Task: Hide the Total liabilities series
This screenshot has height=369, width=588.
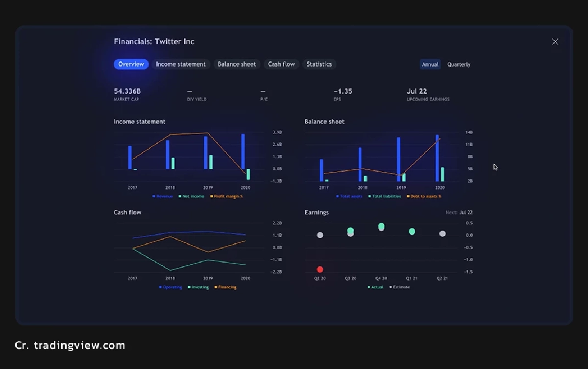Action: 387,196
